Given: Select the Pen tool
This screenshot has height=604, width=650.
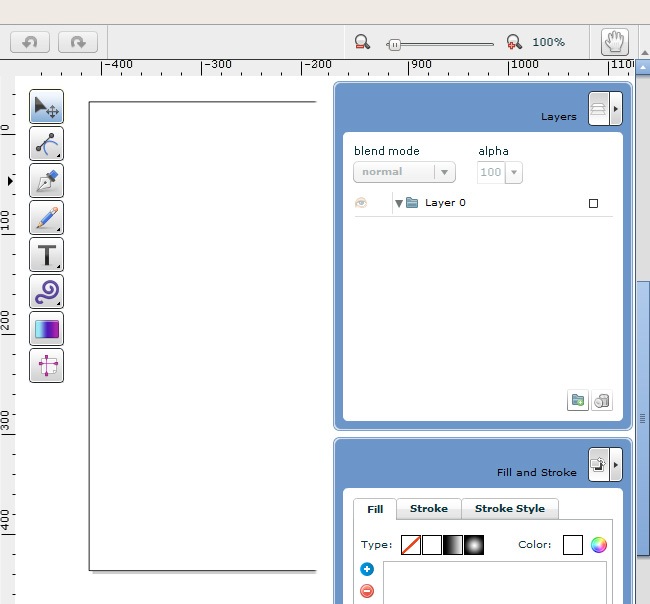Looking at the screenshot, I should tap(46, 181).
